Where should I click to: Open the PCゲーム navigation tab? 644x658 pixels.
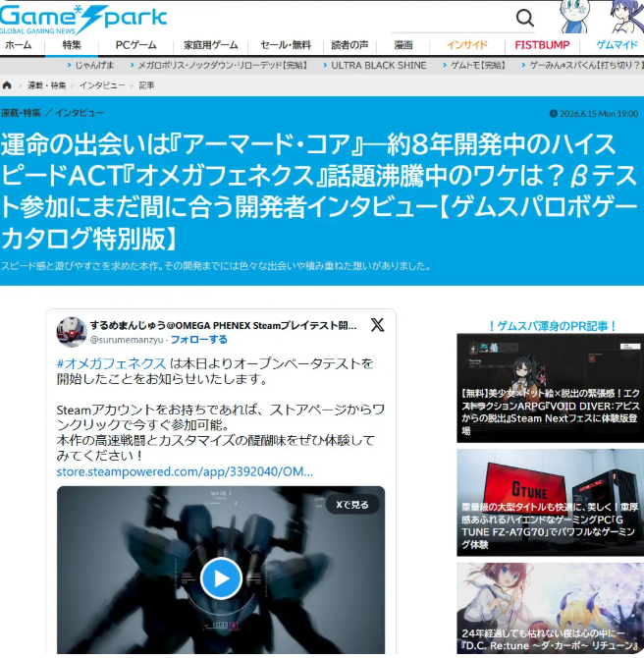(135, 45)
